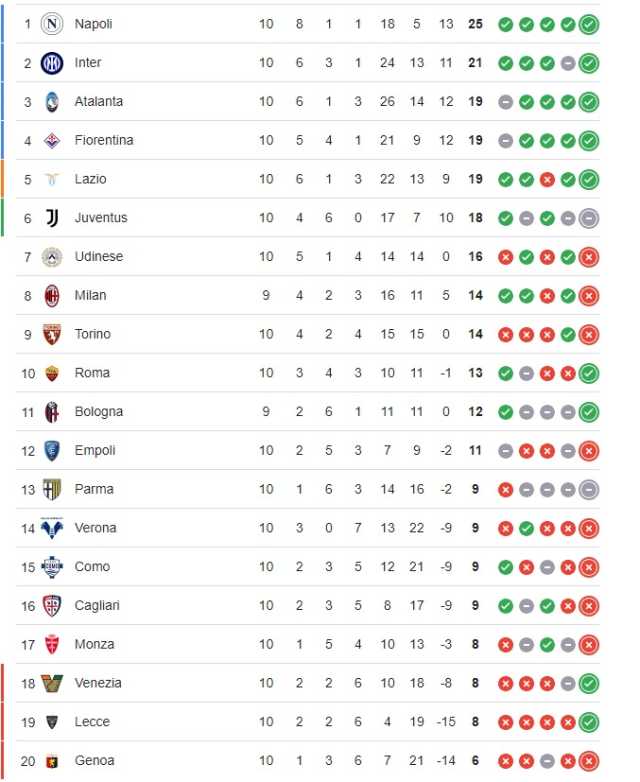Click the Venezia club logo
640x782 pixels.
(x=52, y=683)
